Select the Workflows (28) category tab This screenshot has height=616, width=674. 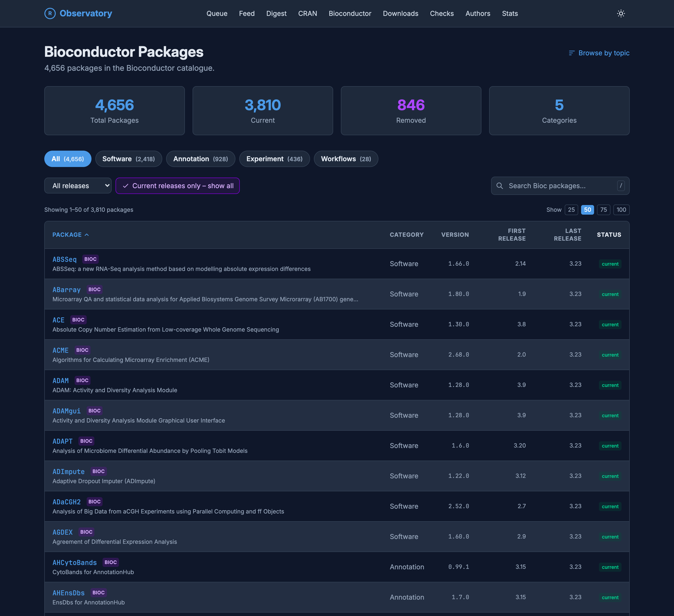click(x=346, y=159)
